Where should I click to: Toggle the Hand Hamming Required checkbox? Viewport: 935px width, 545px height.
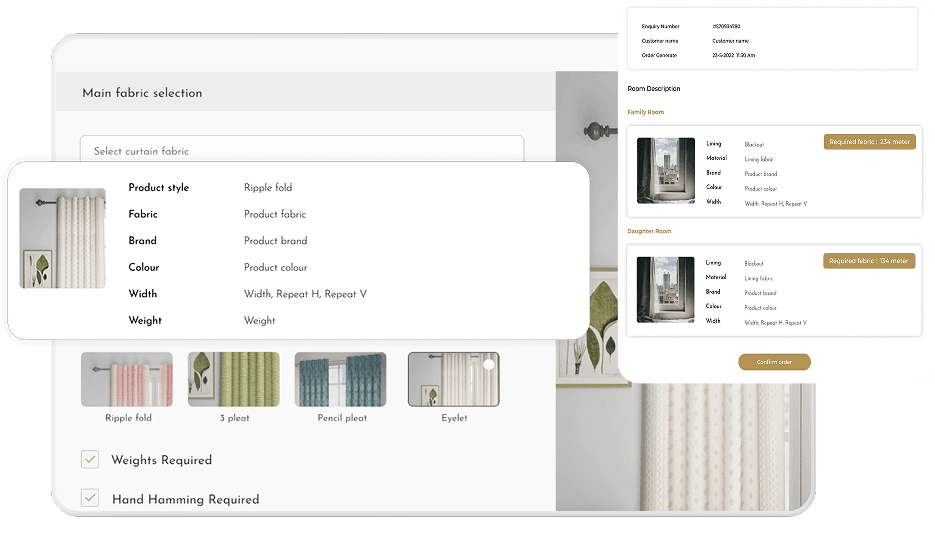point(90,498)
